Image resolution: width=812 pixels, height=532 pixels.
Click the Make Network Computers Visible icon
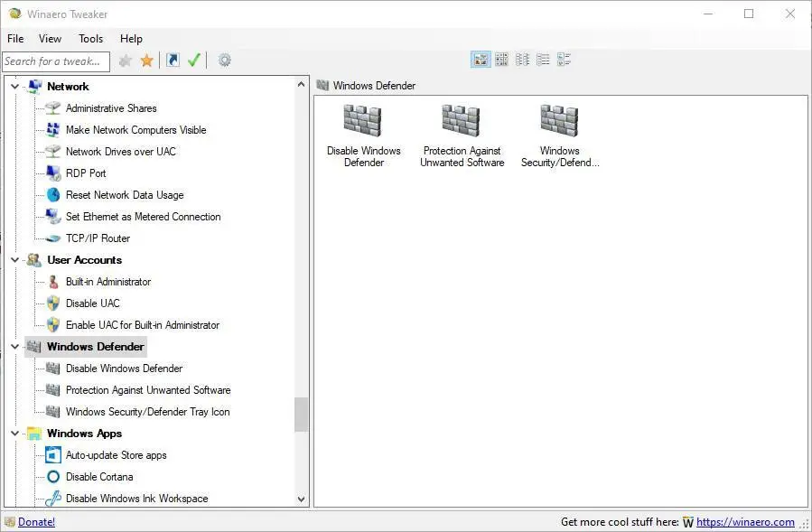pyautogui.click(x=52, y=130)
